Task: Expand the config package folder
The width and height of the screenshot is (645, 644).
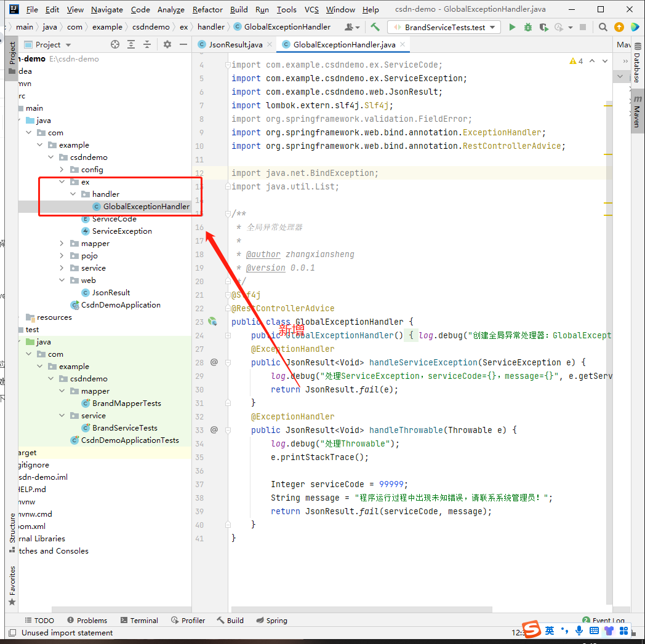Action: click(62, 169)
